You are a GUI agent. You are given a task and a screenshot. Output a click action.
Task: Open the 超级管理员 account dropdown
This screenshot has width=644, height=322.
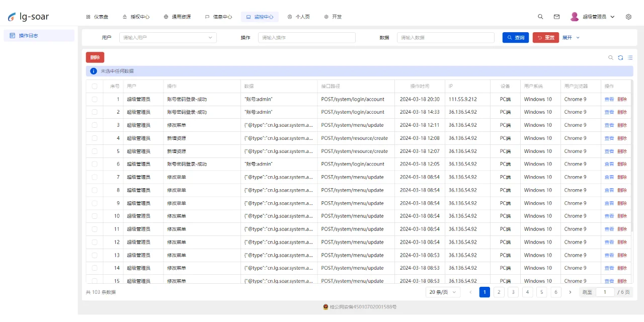(596, 17)
